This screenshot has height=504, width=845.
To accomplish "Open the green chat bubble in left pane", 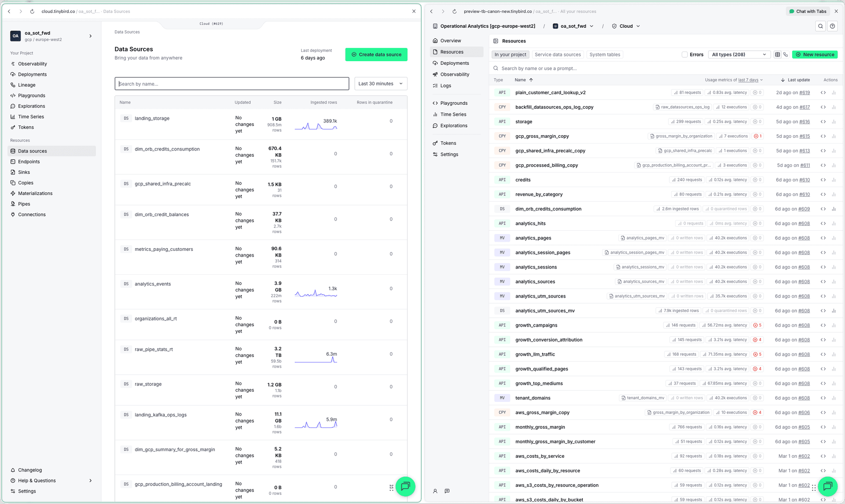I will [405, 486].
